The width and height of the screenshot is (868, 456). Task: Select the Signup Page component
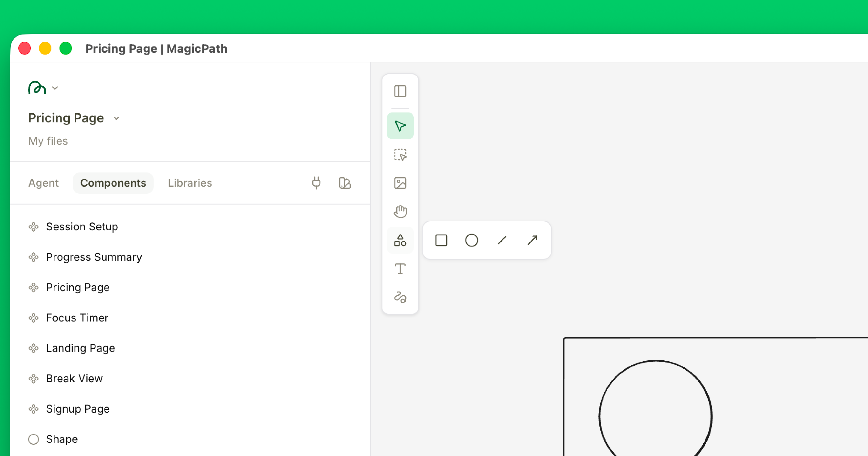click(x=190, y=409)
